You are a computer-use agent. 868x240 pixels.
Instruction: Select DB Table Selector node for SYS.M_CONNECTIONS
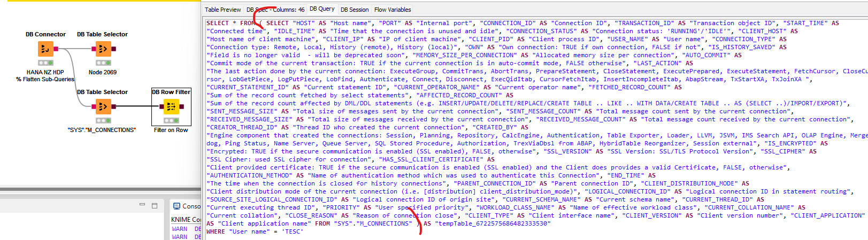coord(103,107)
